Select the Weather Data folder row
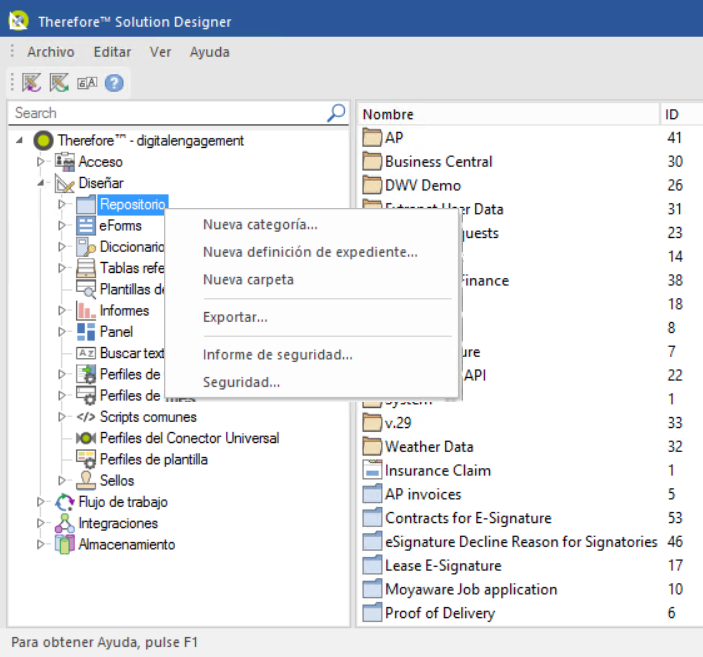Viewport: 703px width, 657px height. pos(531,447)
